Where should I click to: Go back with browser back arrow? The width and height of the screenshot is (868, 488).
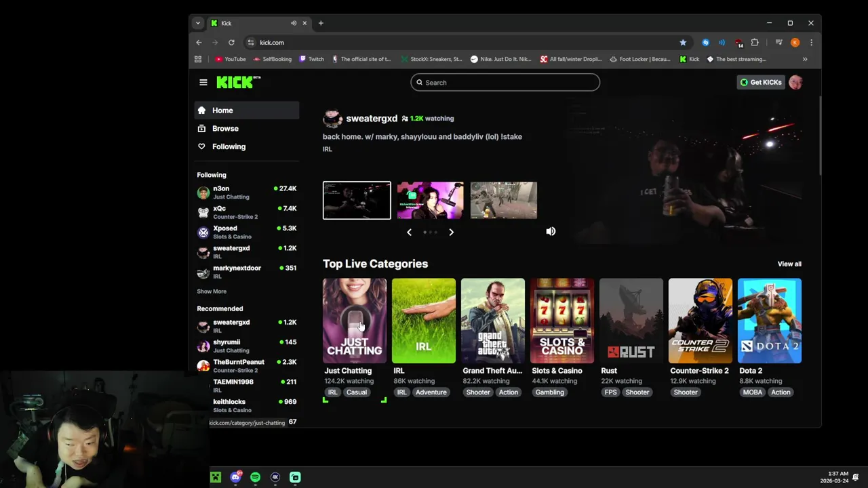[199, 42]
